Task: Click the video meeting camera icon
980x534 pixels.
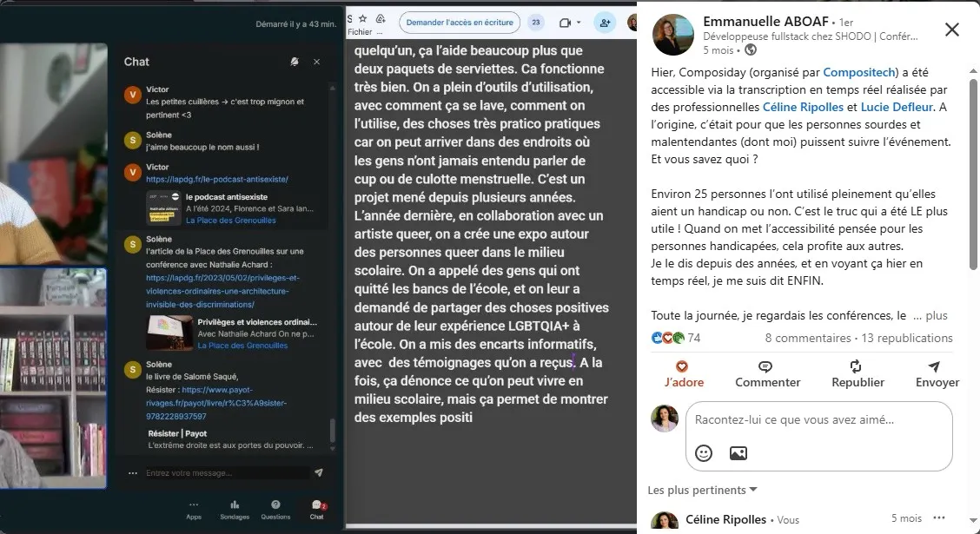Action: click(x=565, y=23)
